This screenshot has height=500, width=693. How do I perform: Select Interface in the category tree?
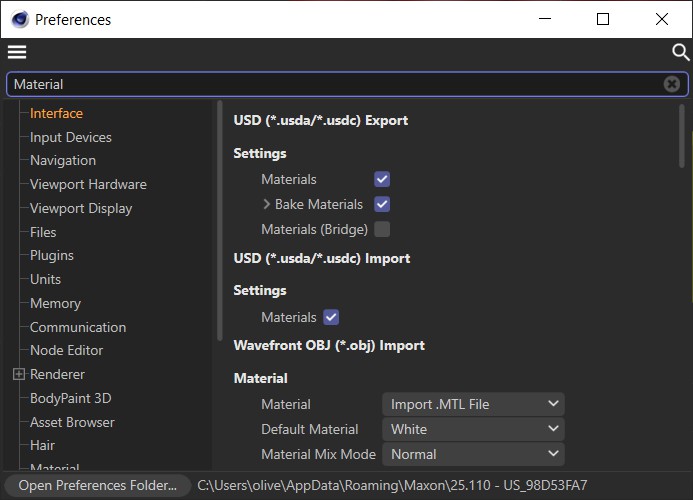(56, 113)
